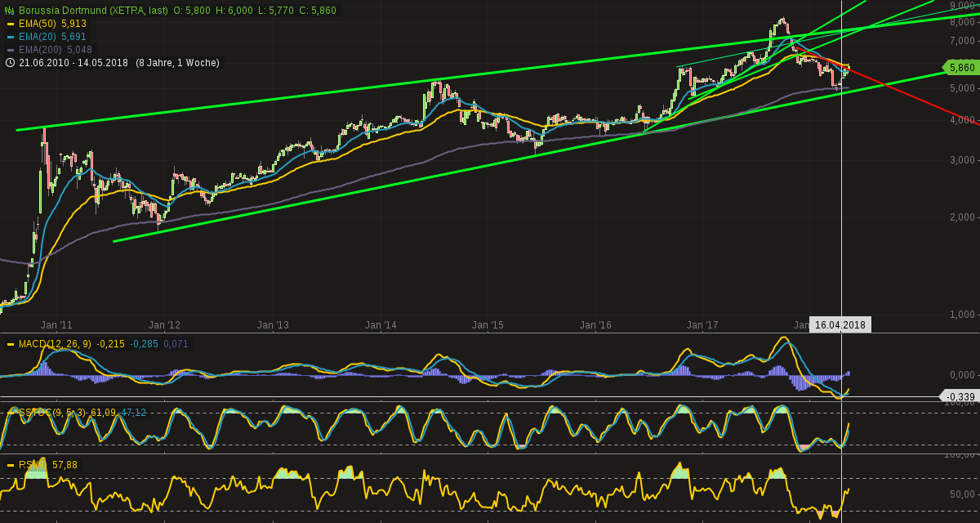This screenshot has height=523, width=980.
Task: Click the yellow SSTOC legend marker
Action: (11, 413)
